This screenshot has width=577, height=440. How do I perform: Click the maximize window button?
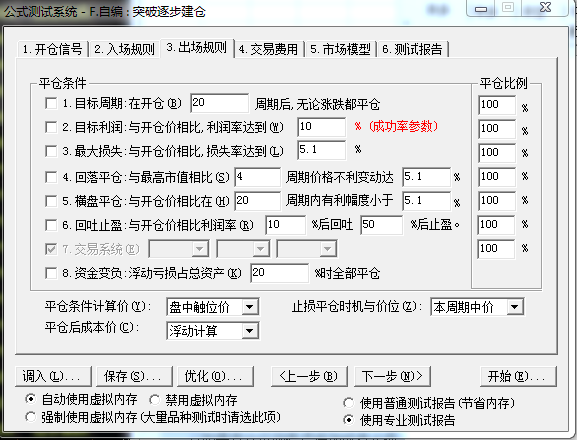[x=508, y=8]
